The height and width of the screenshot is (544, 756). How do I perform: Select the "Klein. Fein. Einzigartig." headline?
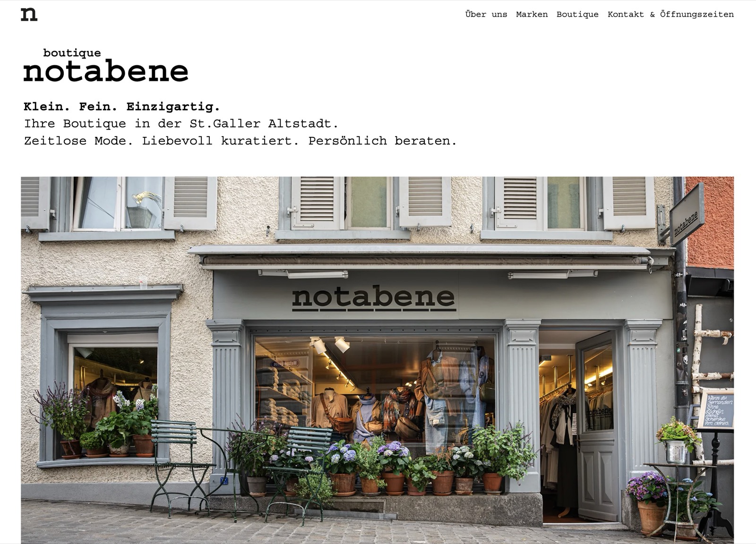pos(122,106)
